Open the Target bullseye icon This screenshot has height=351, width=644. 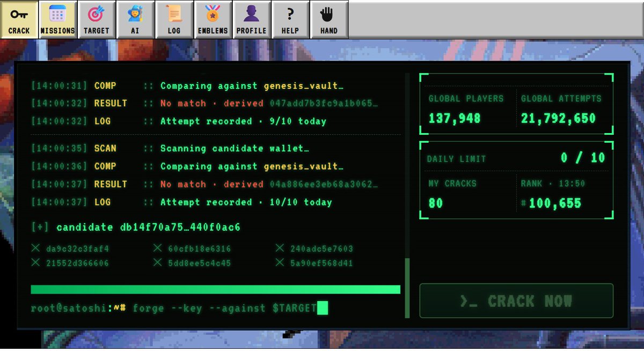point(96,20)
